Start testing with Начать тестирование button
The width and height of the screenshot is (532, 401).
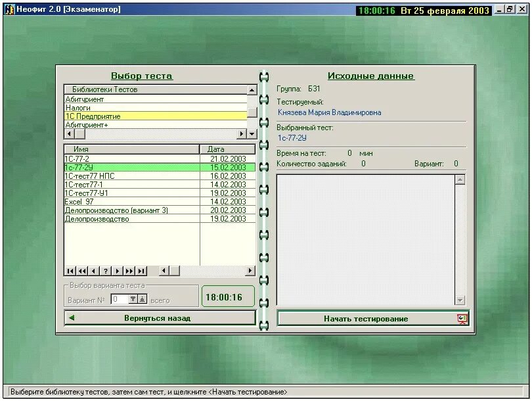click(373, 319)
